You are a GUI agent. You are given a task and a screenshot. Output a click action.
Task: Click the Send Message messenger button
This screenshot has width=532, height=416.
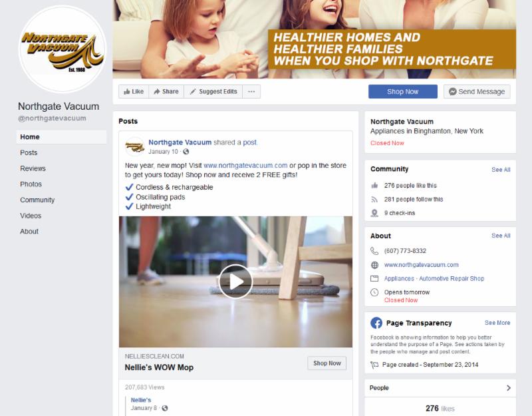[x=477, y=92]
